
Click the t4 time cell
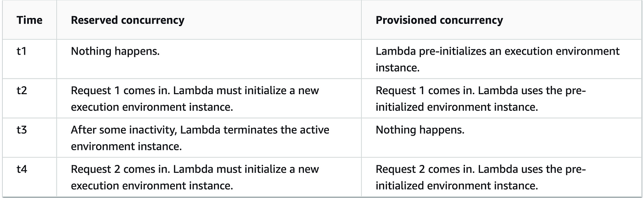21,170
